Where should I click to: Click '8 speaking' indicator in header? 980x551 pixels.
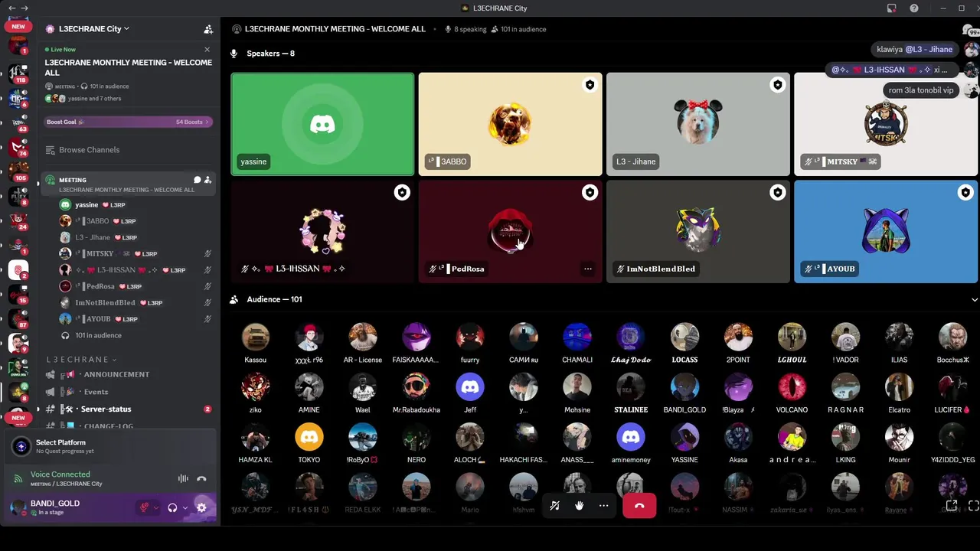[465, 29]
